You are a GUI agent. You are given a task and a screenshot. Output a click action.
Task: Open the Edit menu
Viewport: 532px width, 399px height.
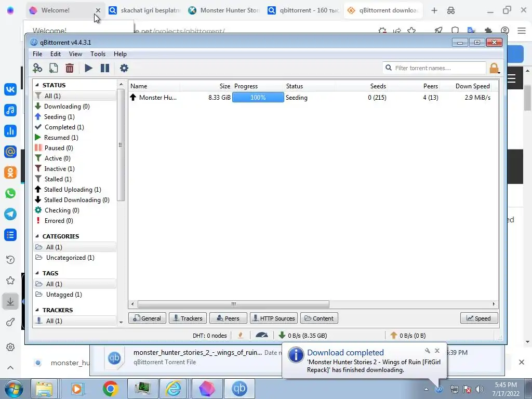click(x=55, y=54)
